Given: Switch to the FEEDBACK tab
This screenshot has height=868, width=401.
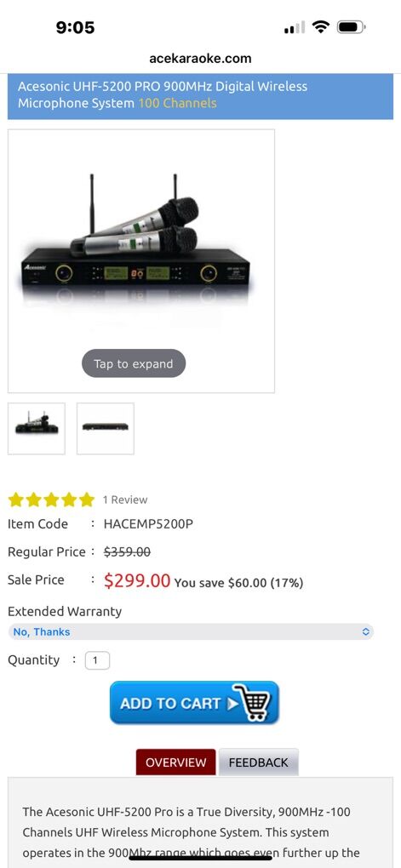Looking at the screenshot, I should pyautogui.click(x=259, y=762).
